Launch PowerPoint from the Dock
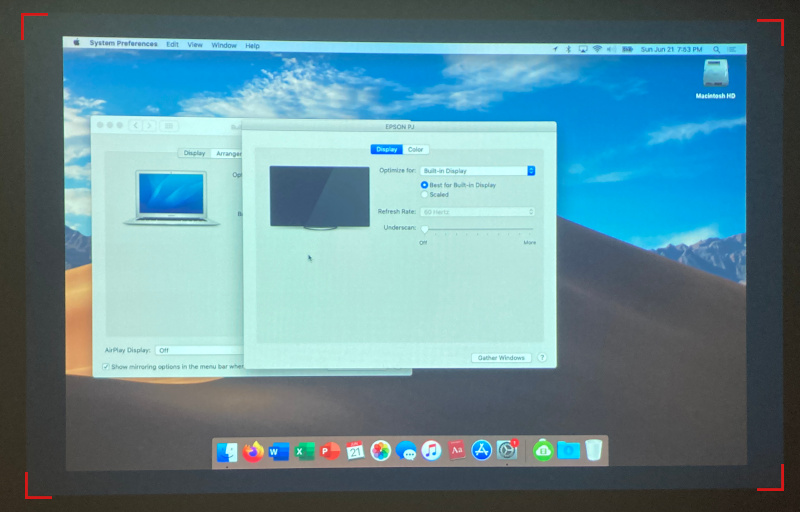The image size is (800, 512). [x=330, y=451]
